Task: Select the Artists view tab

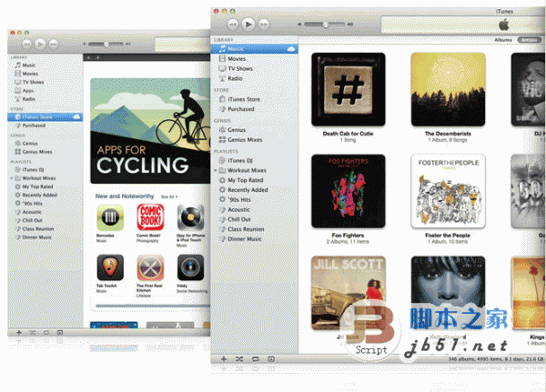Action: click(528, 40)
